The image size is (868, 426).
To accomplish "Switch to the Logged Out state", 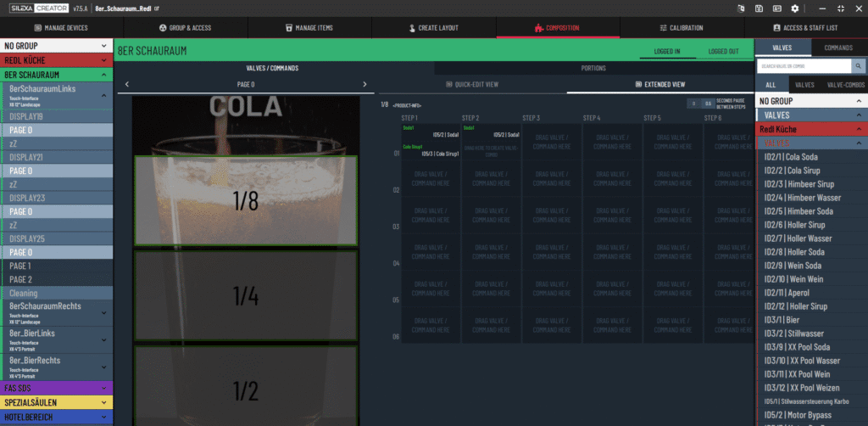I will [724, 51].
